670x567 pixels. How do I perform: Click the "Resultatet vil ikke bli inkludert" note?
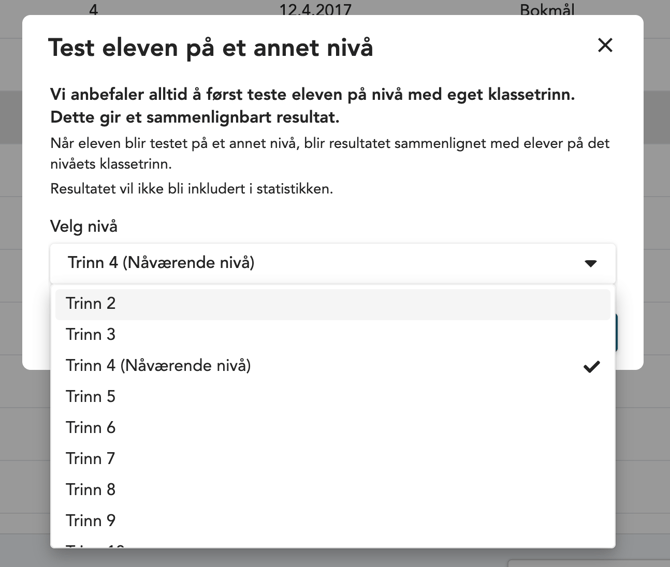coord(192,188)
